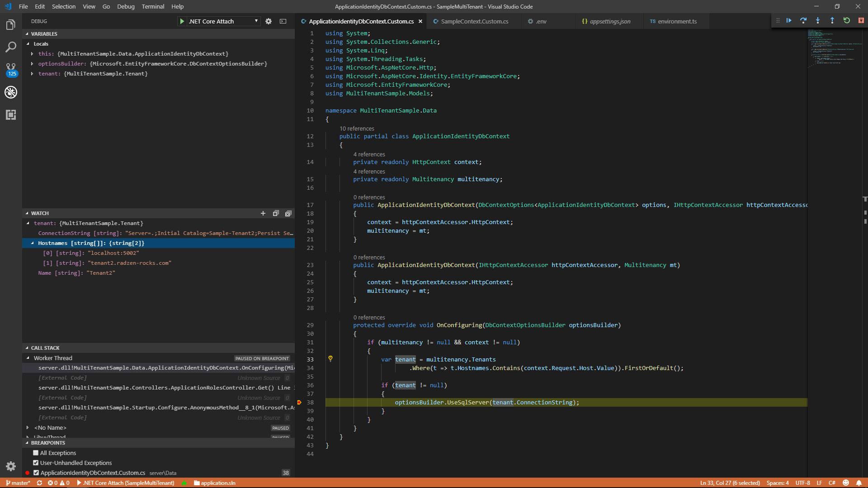The width and height of the screenshot is (868, 488).
Task: Click application.sln in status bar
Action: [215, 483]
